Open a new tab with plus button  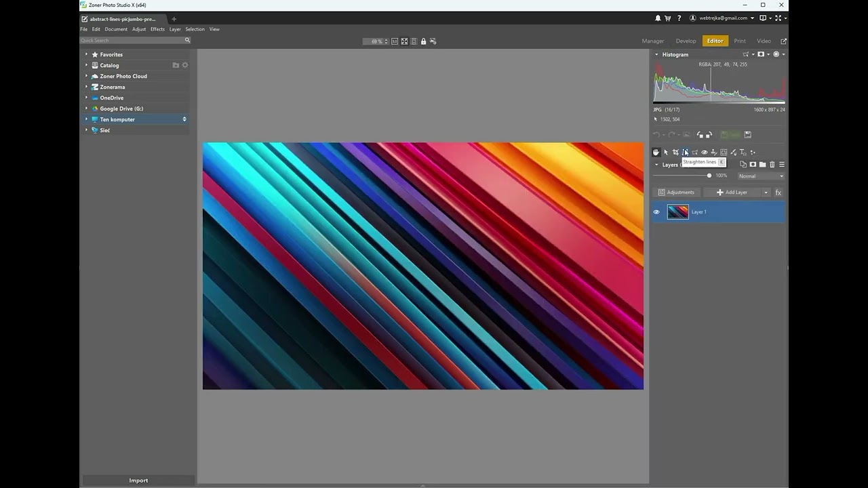click(x=174, y=19)
